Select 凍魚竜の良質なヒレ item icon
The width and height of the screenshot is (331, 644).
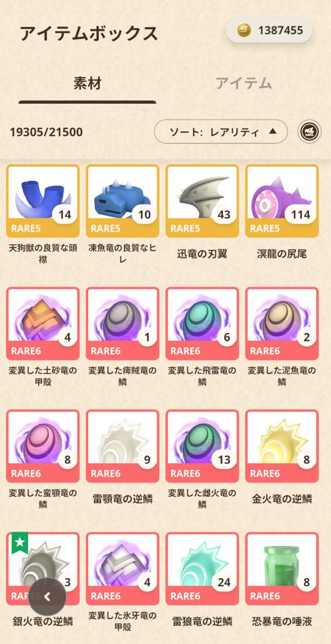[122, 201]
